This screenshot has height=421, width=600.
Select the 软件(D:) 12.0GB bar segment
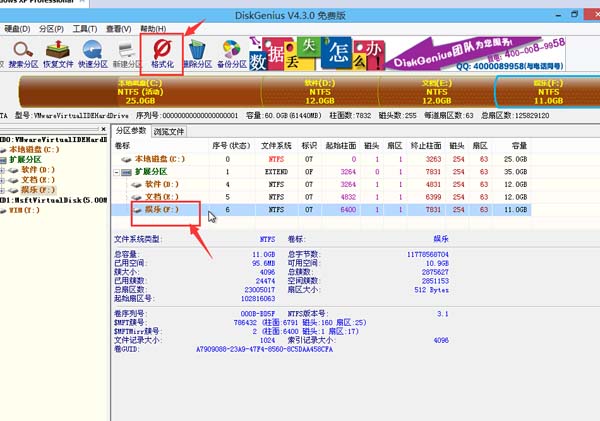[x=320, y=92]
